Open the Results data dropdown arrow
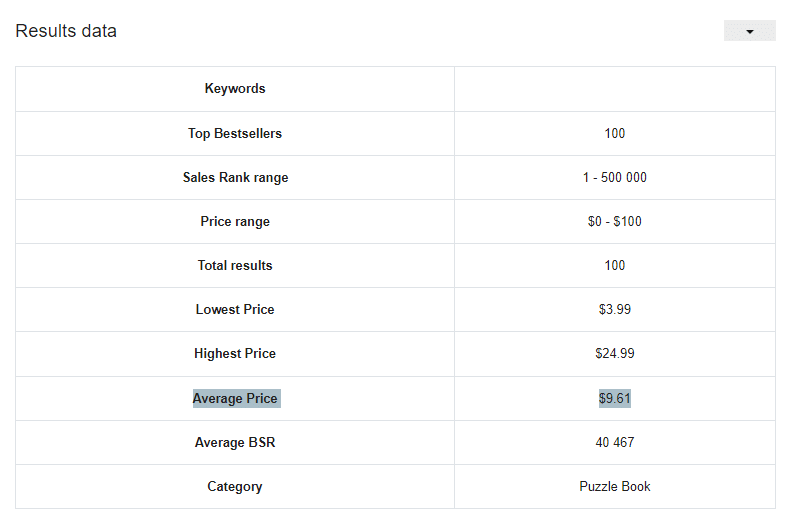 749,31
